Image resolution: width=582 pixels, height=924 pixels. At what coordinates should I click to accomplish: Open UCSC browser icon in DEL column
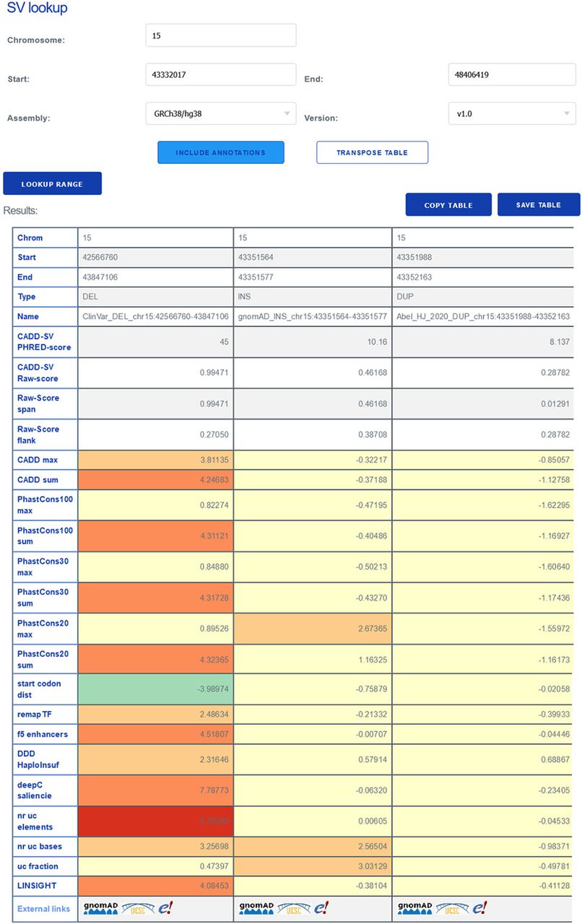(139, 907)
